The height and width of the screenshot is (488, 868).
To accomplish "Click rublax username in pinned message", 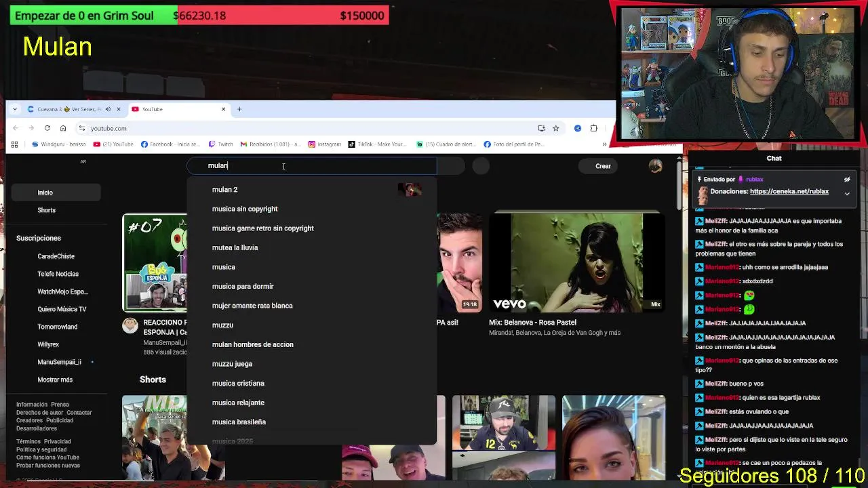I will coord(755,180).
